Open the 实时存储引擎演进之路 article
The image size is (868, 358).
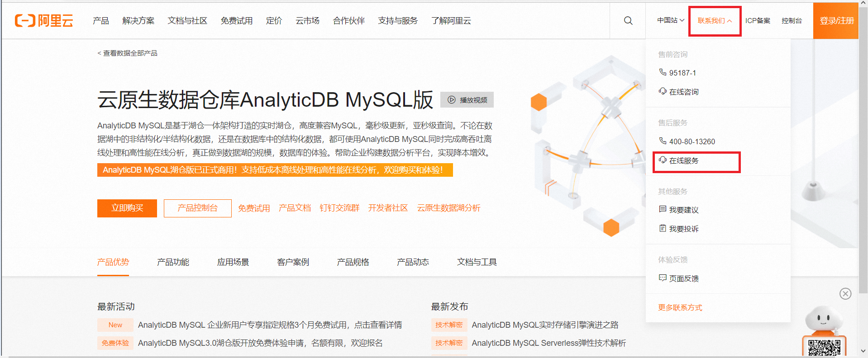coord(545,325)
